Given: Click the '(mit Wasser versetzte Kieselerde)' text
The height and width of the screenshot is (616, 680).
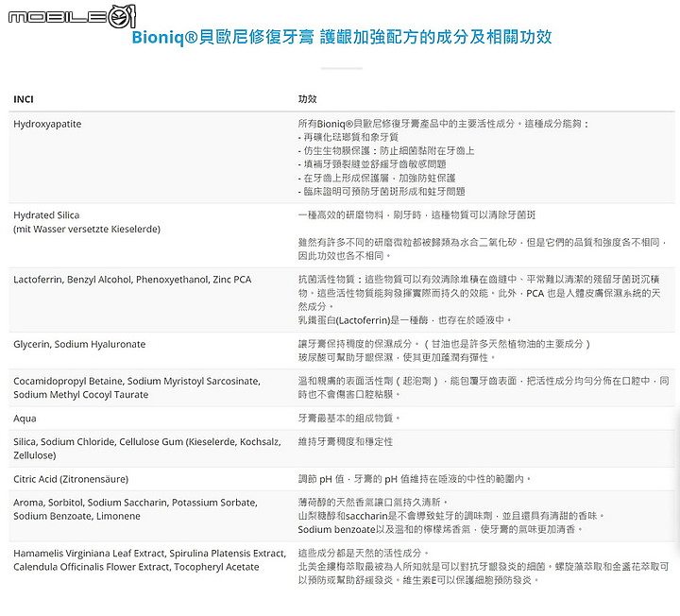Looking at the screenshot, I should click(x=87, y=229).
